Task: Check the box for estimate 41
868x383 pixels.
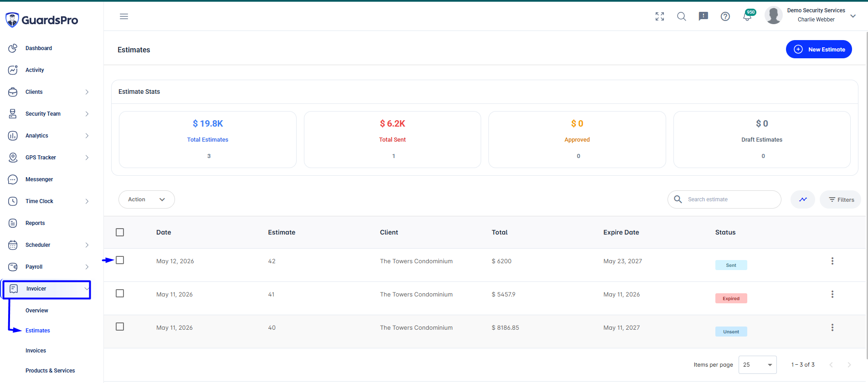Action: 120,293
